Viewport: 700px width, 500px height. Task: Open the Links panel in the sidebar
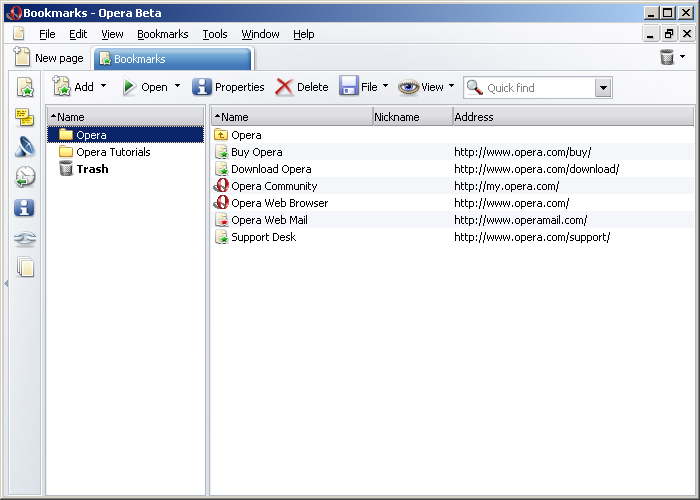click(x=25, y=239)
